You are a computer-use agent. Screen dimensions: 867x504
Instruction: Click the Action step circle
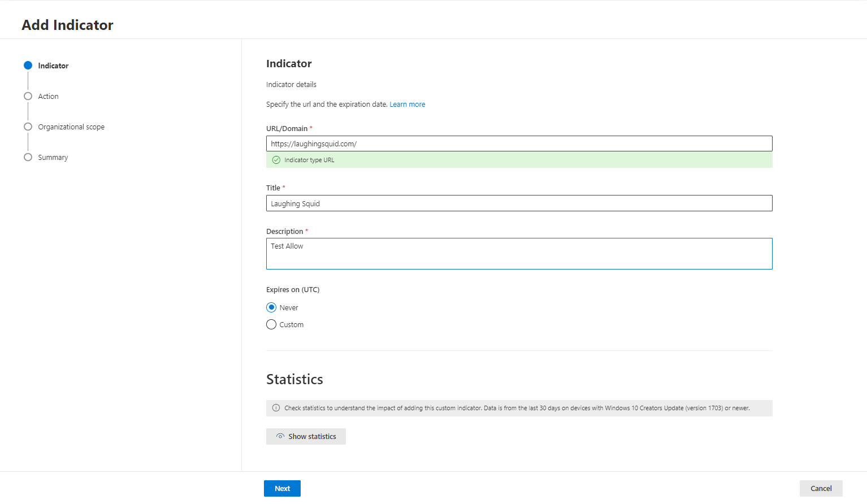click(28, 95)
